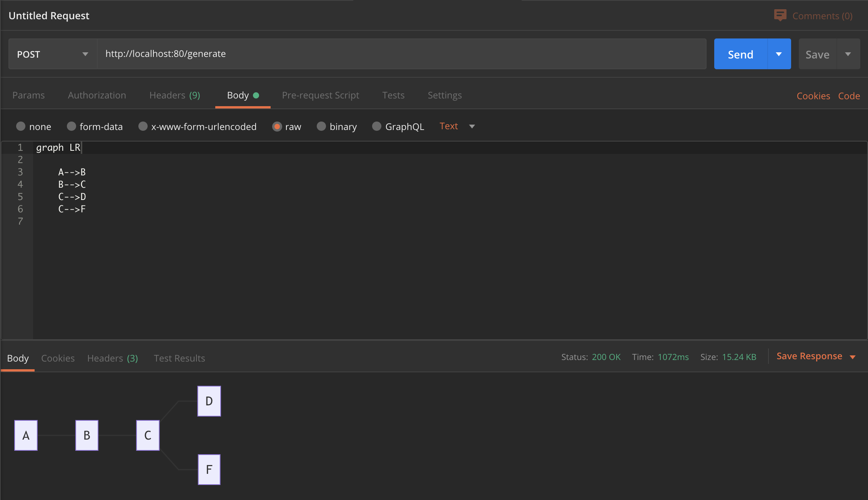Open the Comments panel
Viewport: 868px width, 500px height.
[x=813, y=16]
